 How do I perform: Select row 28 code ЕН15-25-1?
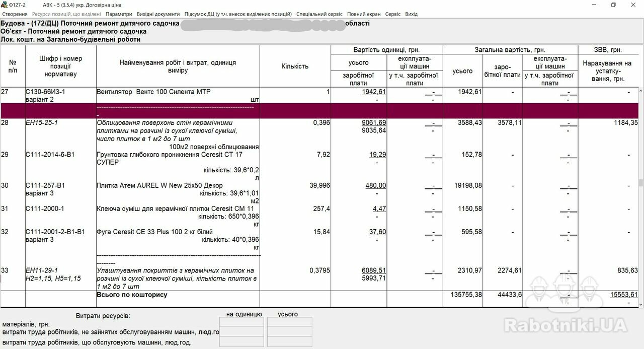(x=42, y=123)
